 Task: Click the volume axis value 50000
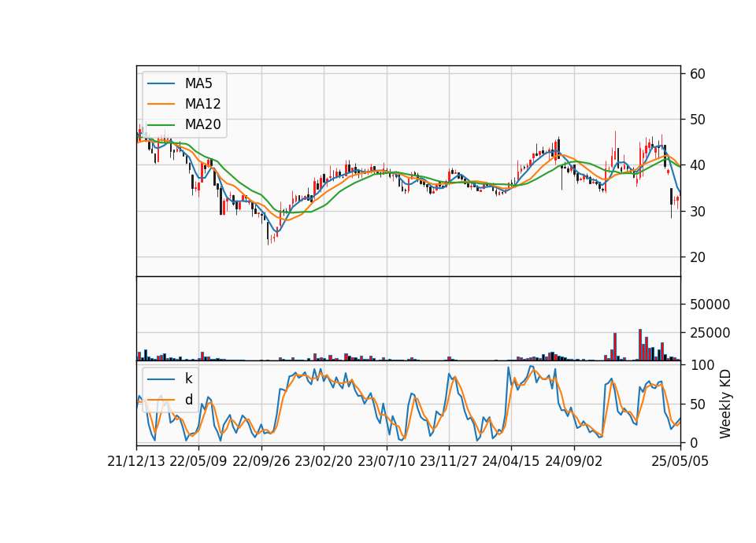pos(710,305)
